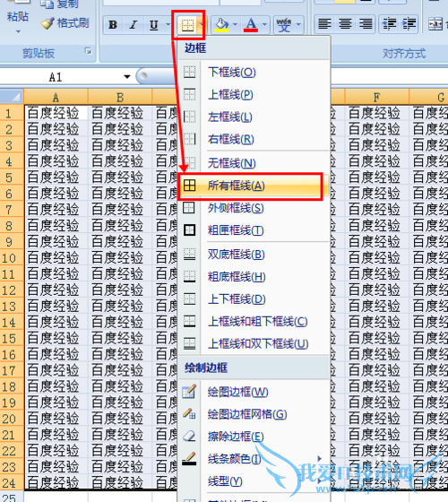Viewport: 448px width, 502px height.
Task: Apply the yellow fill color bucket
Action: [x=221, y=25]
